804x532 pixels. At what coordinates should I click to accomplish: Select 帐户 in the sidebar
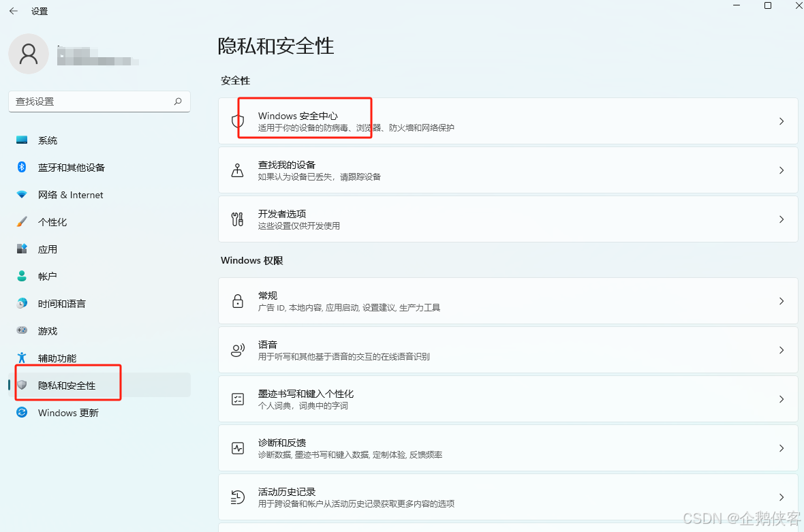(x=99, y=277)
